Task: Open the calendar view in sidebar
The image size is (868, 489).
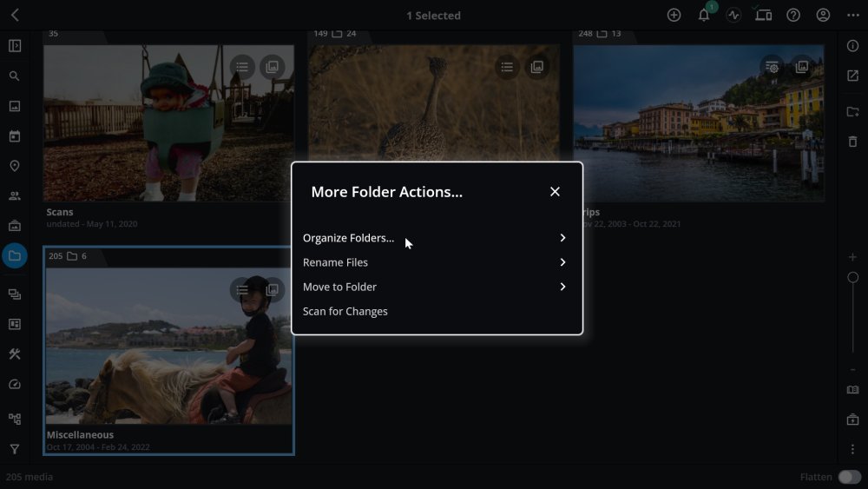Action: [15, 135]
